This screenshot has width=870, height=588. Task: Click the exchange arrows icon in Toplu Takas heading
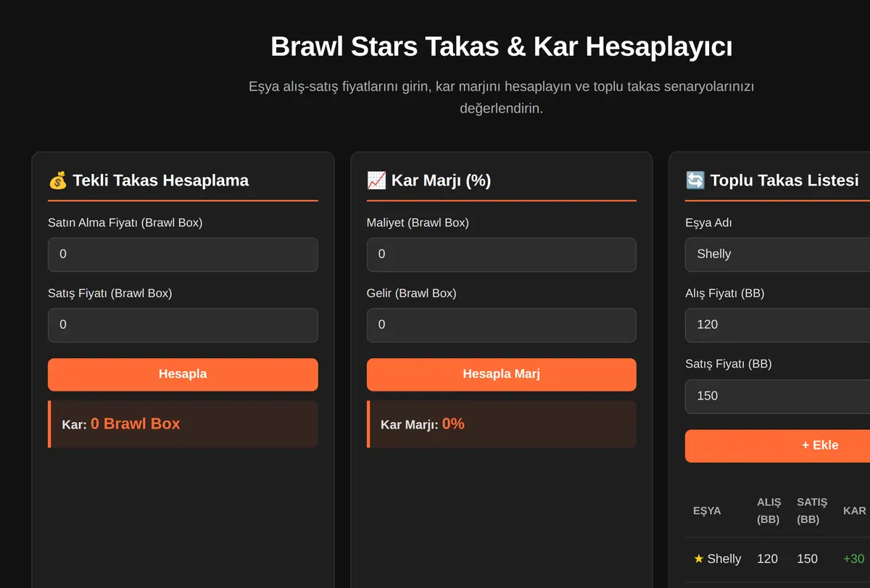click(x=695, y=180)
